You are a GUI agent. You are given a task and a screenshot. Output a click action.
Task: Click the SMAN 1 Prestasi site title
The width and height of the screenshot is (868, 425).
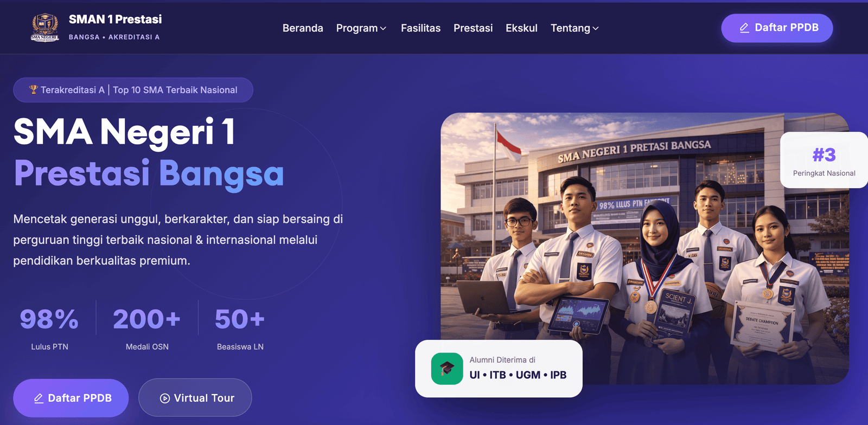pyautogui.click(x=115, y=20)
